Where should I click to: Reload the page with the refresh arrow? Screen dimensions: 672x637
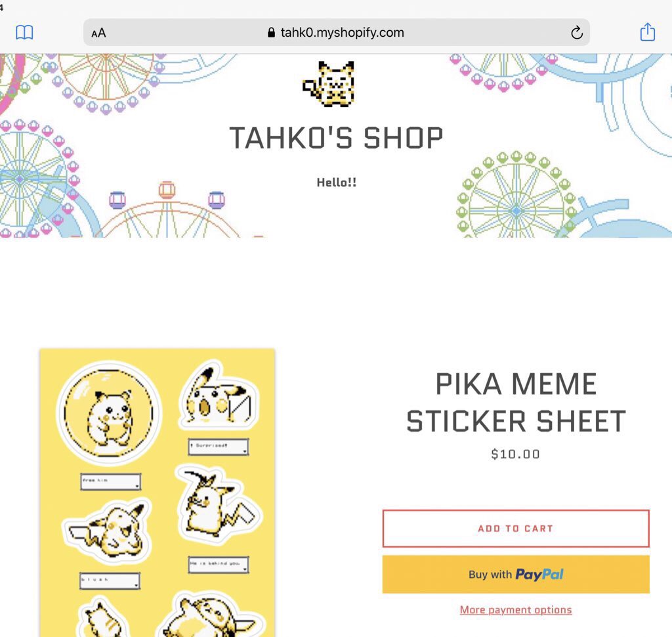click(x=577, y=33)
